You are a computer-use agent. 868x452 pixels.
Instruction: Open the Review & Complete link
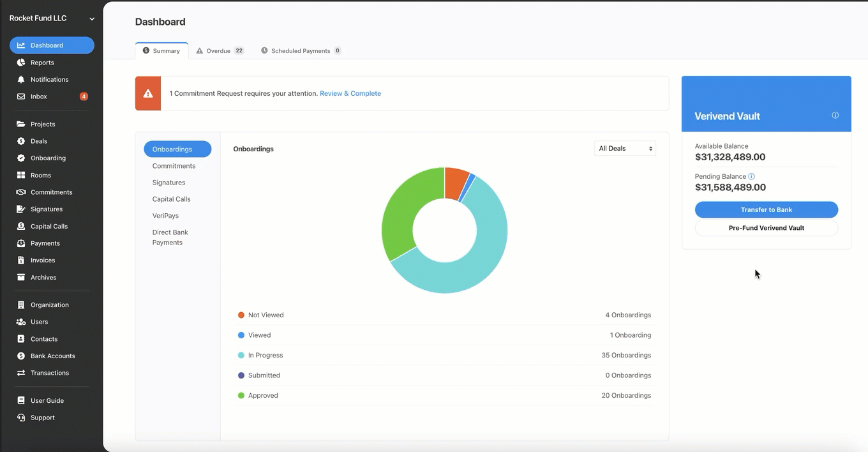coord(350,93)
